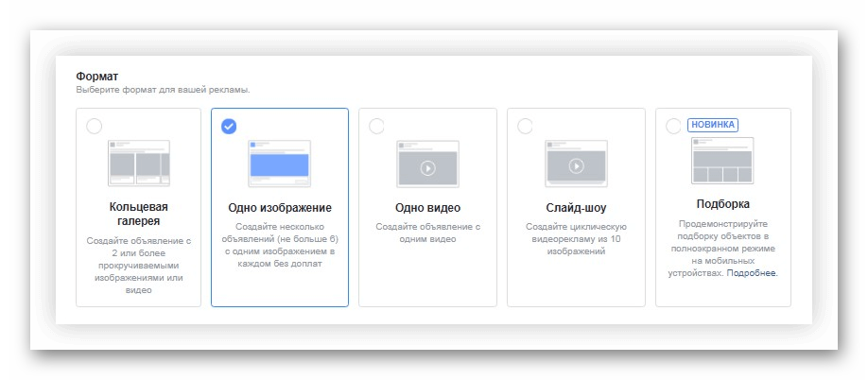This screenshot has width=868, height=380.
Task: Select the Кольцевая галерея radio button
Action: point(94,127)
